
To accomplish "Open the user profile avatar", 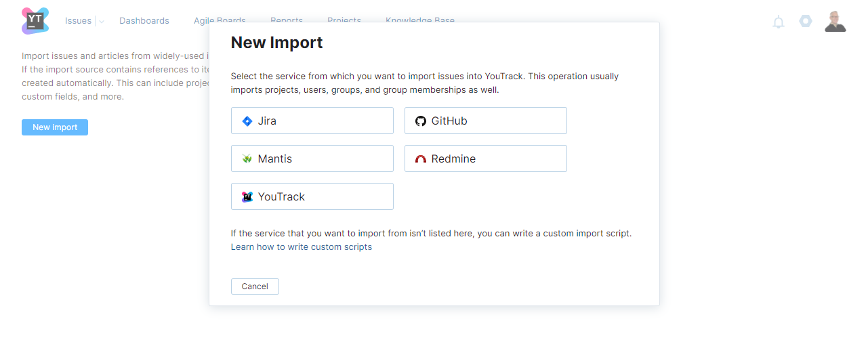I will [x=835, y=21].
